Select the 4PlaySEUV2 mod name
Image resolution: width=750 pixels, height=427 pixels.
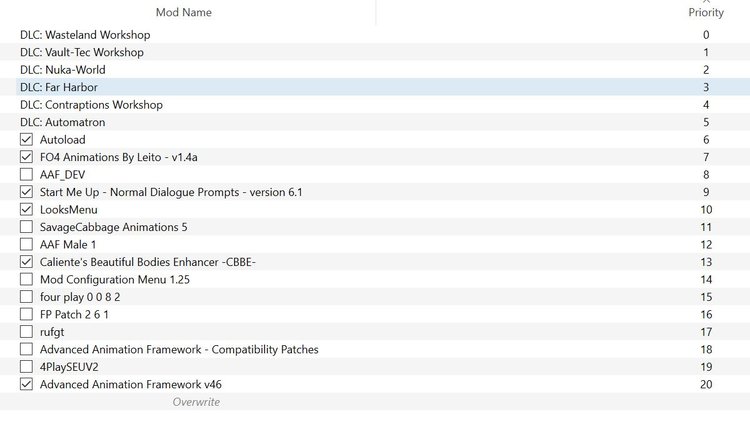pyautogui.click(x=69, y=367)
